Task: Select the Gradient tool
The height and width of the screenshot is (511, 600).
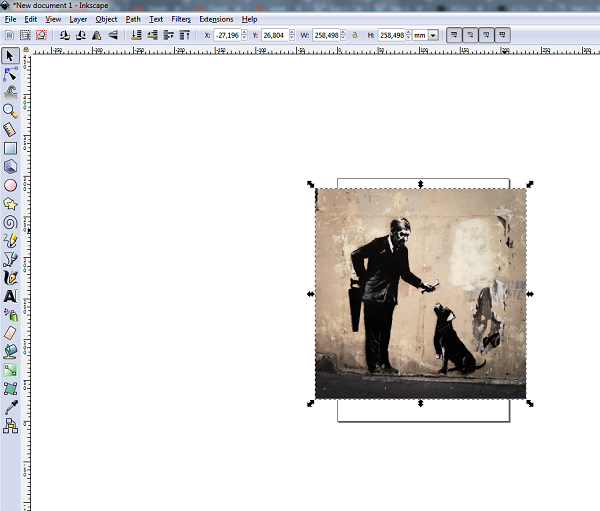Action: pos(10,370)
